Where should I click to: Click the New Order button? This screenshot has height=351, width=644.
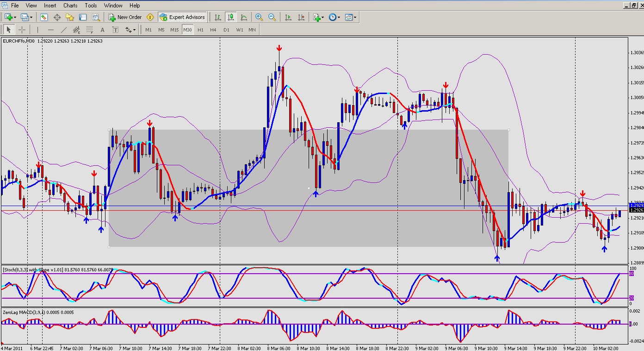coord(125,17)
